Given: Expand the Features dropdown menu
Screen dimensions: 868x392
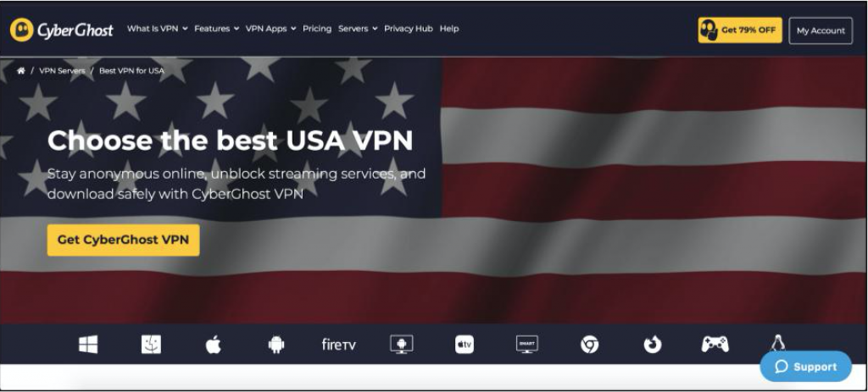Looking at the screenshot, I should pyautogui.click(x=216, y=29).
